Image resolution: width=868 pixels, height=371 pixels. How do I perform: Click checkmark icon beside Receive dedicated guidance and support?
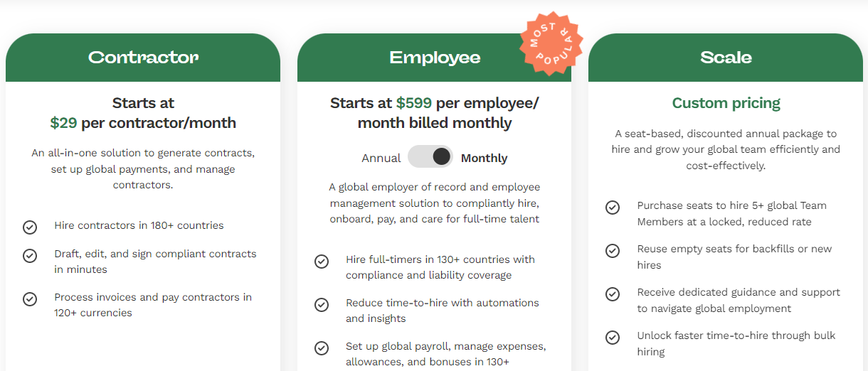(x=613, y=294)
